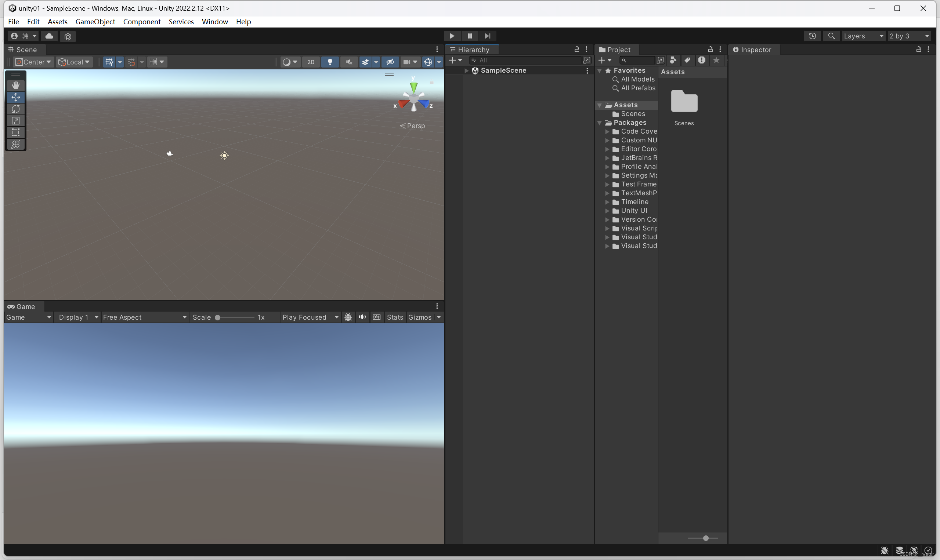Image resolution: width=940 pixels, height=560 pixels.
Task: Open the global search icon
Action: 832,36
